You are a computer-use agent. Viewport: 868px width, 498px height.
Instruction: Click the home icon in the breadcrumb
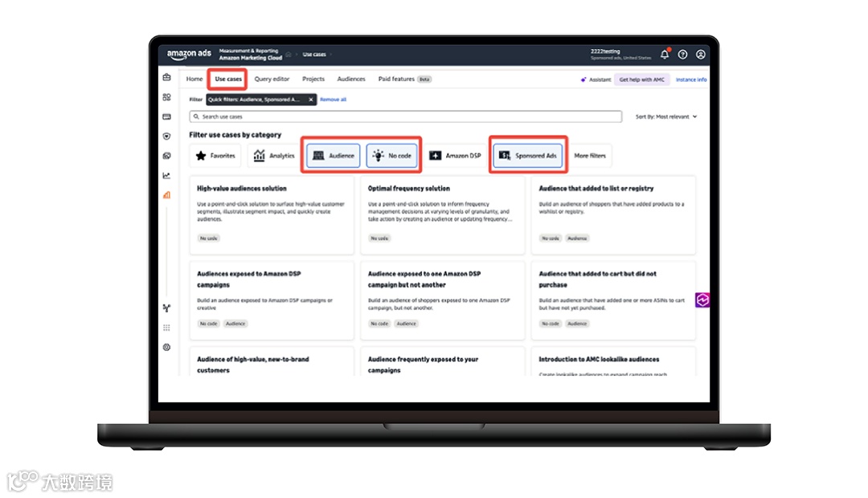click(x=289, y=55)
